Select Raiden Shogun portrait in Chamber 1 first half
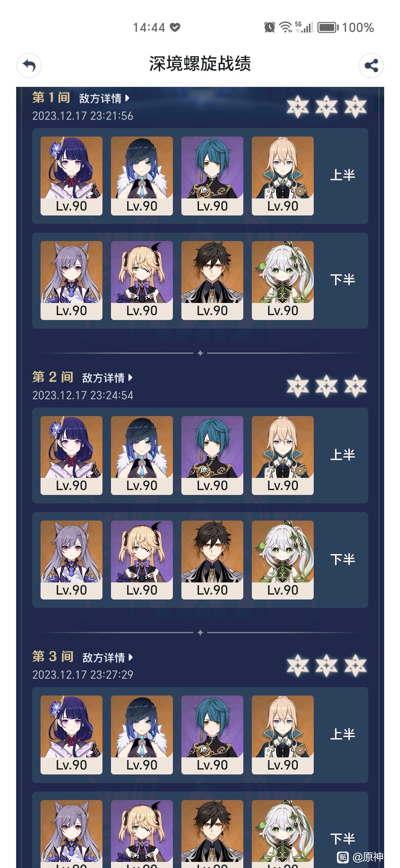Viewport: 400px width, 868px height. click(x=71, y=176)
